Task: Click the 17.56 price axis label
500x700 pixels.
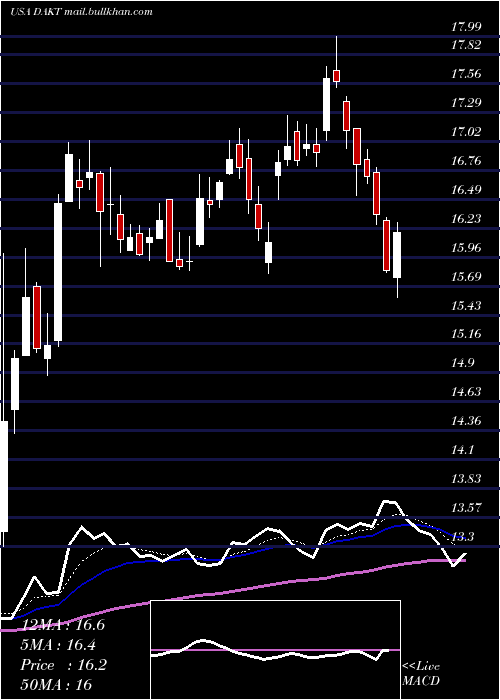Action: tap(466, 74)
